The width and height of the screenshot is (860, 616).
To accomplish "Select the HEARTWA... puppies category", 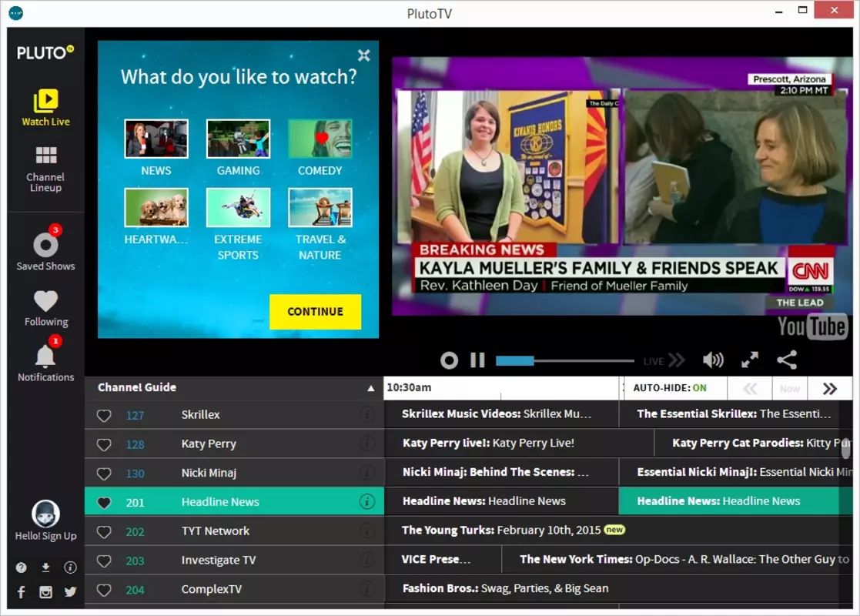I will point(156,207).
